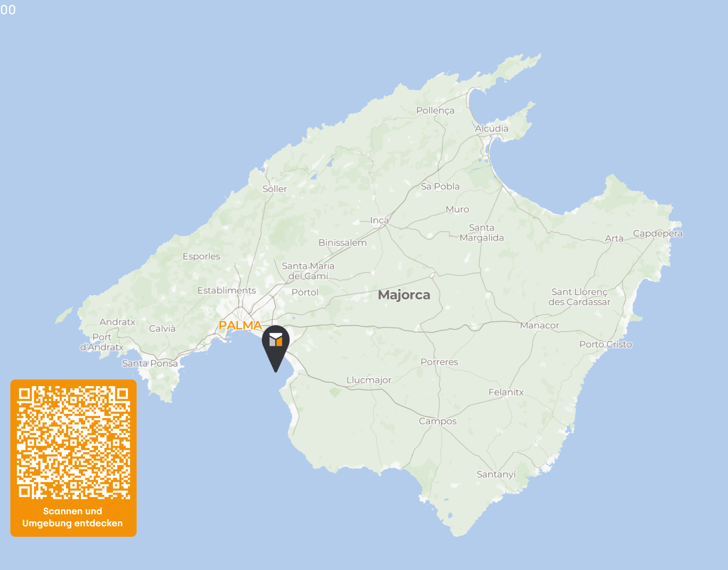
Task: Click the Santa Ponsa label
Action: [x=150, y=363]
